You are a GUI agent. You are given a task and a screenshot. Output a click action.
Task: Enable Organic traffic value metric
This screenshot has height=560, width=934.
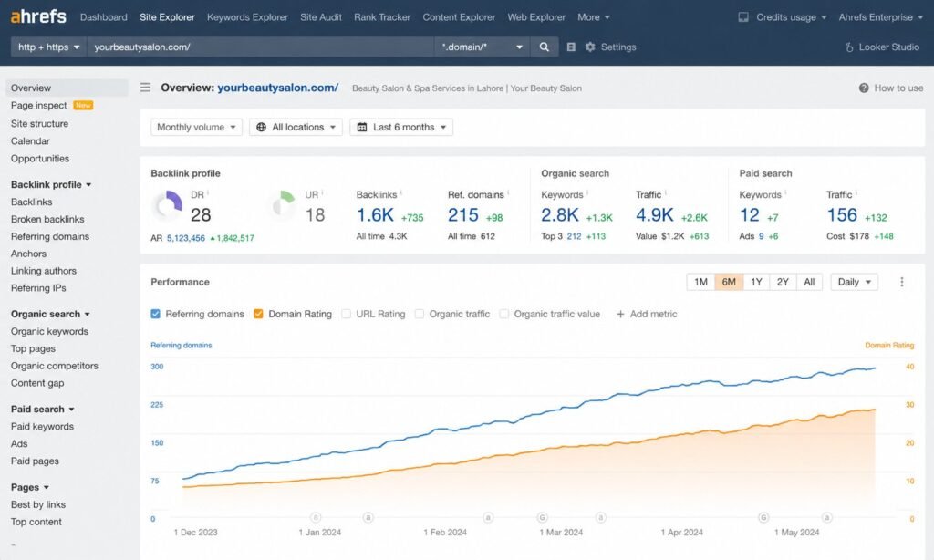pos(503,314)
